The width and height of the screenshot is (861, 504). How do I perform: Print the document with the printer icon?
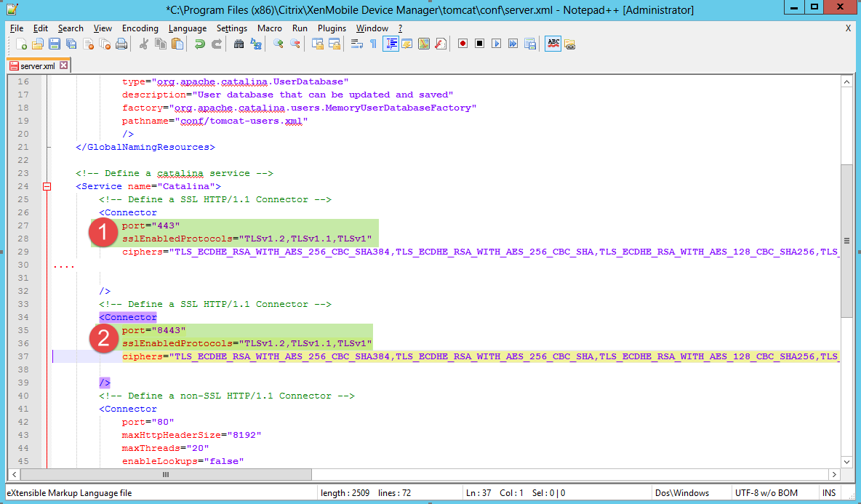click(x=122, y=44)
